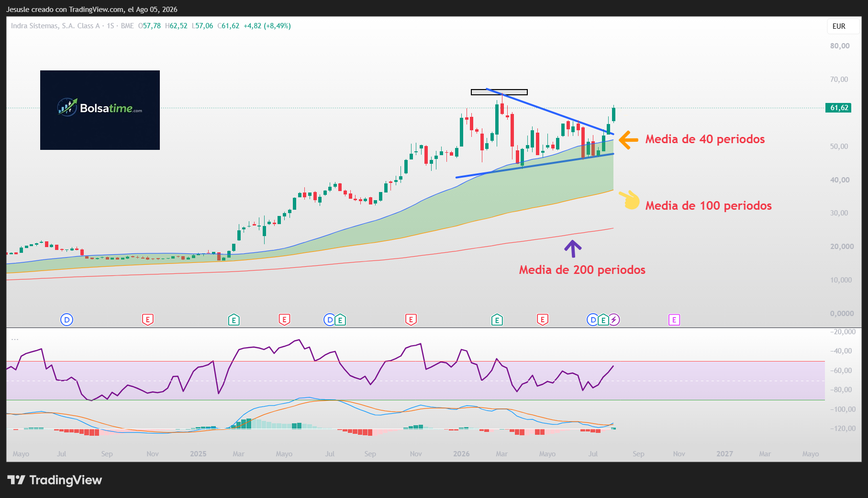Image resolution: width=868 pixels, height=498 pixels.
Task: Expand the collapsed indicator legend dots
Action: tap(15, 339)
